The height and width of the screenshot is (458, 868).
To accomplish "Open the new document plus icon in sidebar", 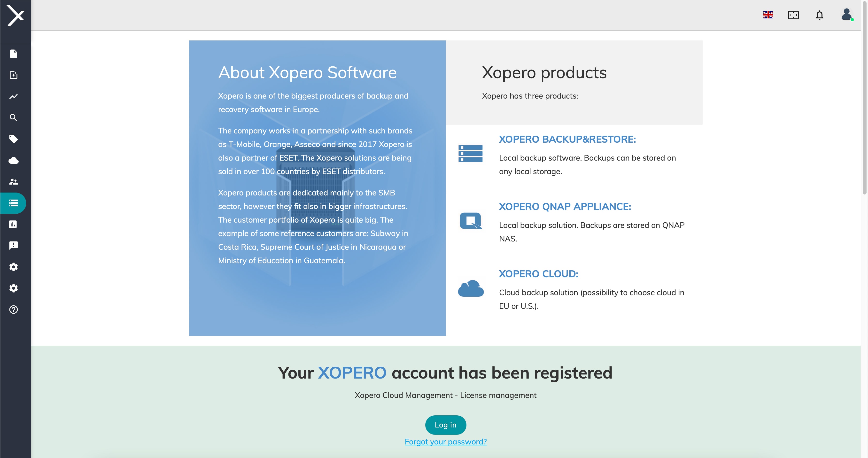I will point(14,75).
